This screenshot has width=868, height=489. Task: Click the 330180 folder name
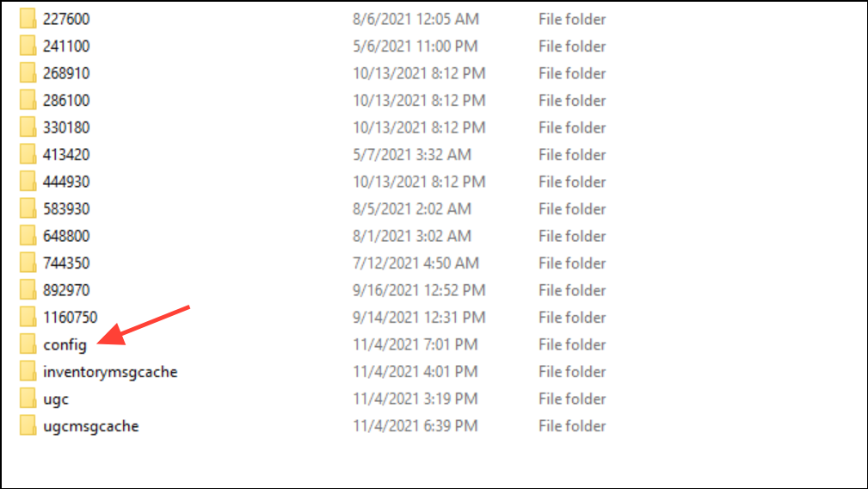click(66, 127)
